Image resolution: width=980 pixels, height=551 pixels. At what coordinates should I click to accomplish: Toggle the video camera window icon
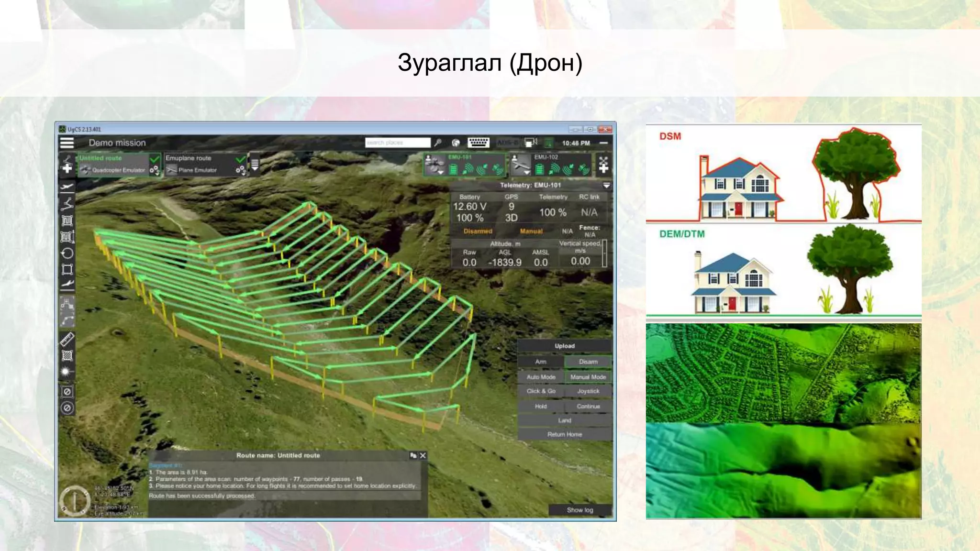(530, 143)
